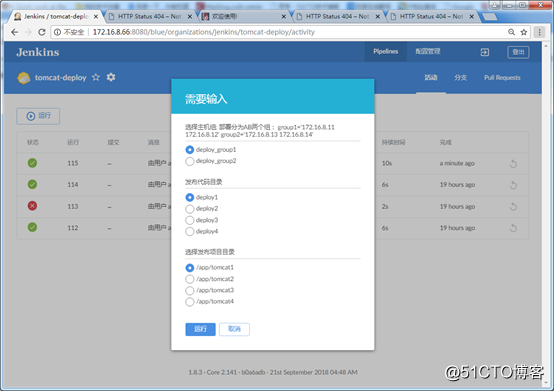This screenshot has height=391, width=554.
Task: Click success status icon for run 115
Action: point(32,163)
